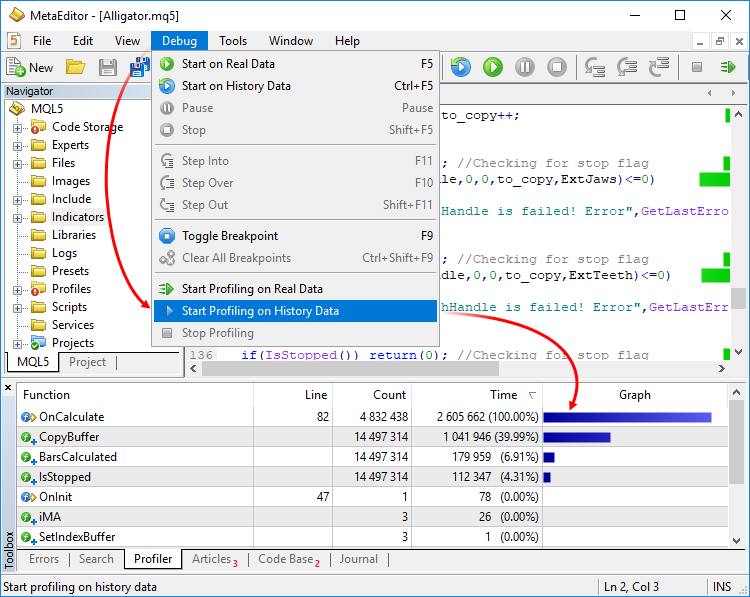Choose Start Profiling on History Data
Screen dimensions: 750x597
[x=260, y=311]
